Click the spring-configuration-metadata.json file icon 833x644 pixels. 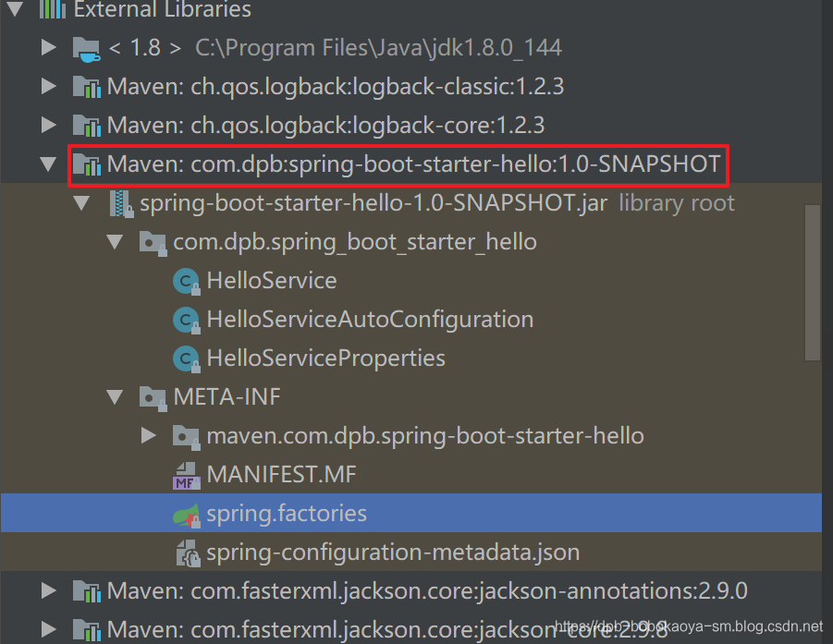click(x=188, y=553)
